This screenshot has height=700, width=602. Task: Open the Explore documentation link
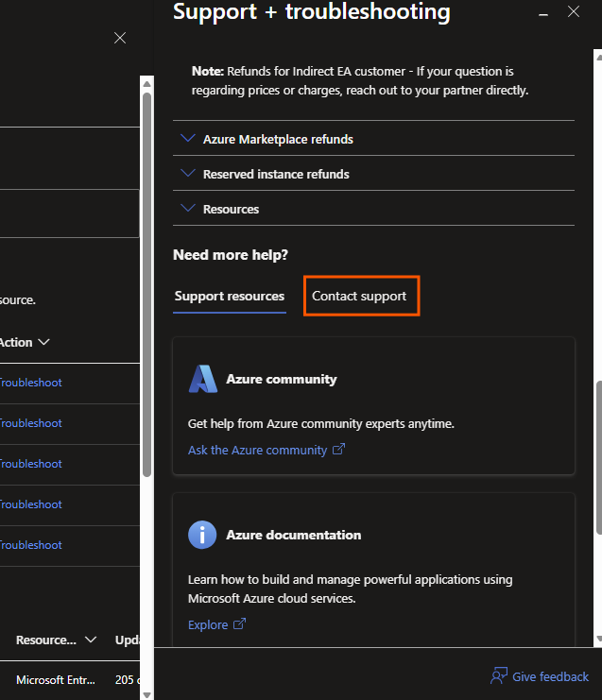click(x=208, y=624)
